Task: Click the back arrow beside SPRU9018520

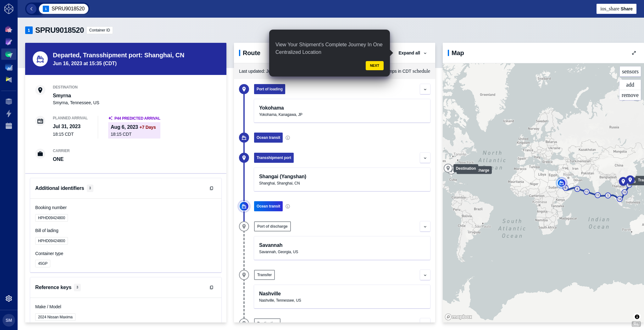Action: pyautogui.click(x=31, y=9)
